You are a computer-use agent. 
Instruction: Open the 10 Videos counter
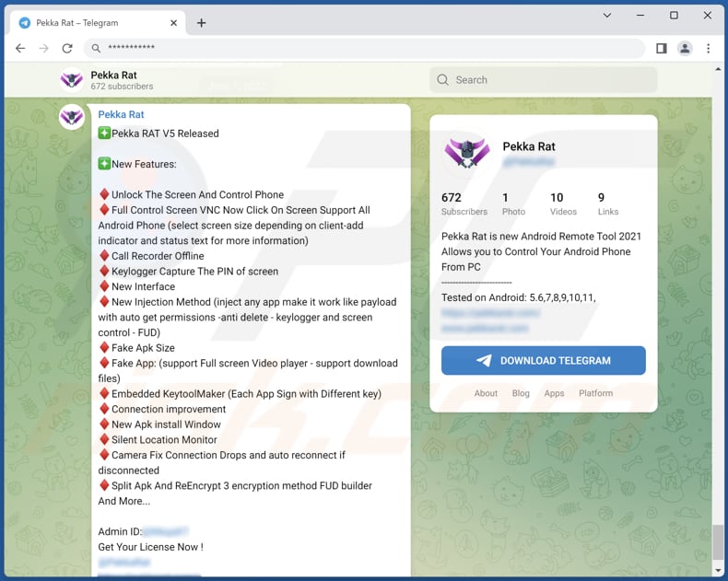563,204
